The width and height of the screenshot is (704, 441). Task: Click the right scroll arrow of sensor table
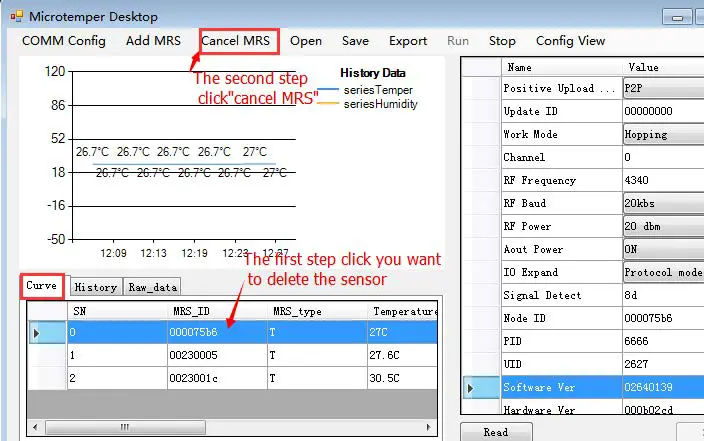pos(428,427)
